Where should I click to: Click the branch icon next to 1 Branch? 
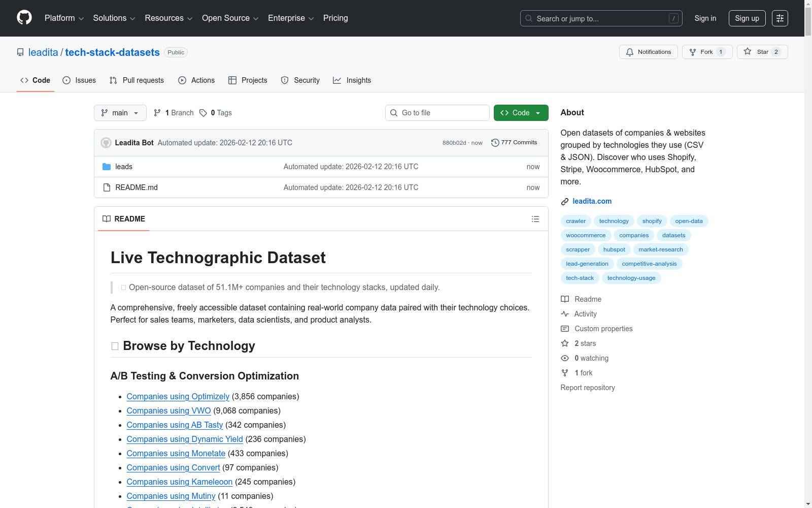tap(157, 113)
